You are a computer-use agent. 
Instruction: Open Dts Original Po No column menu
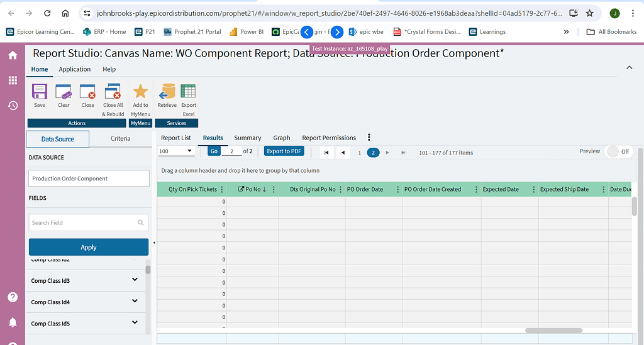[340, 189]
